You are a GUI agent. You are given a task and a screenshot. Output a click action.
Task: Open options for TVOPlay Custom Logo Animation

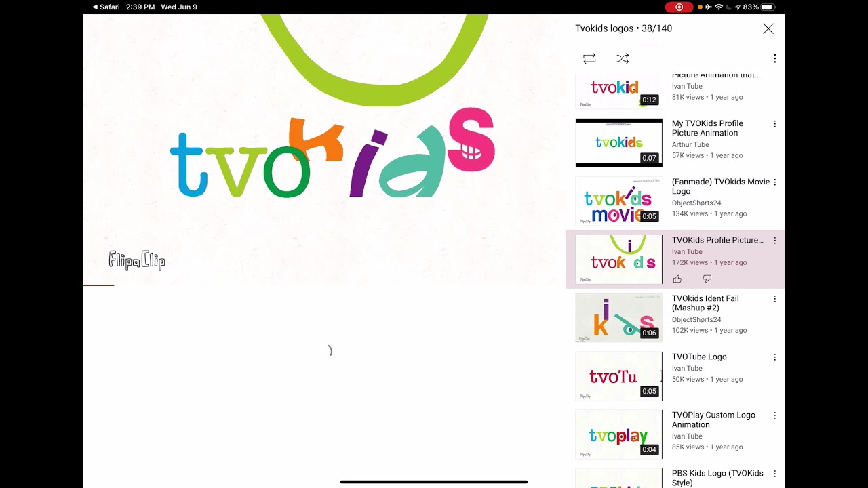pyautogui.click(x=774, y=415)
